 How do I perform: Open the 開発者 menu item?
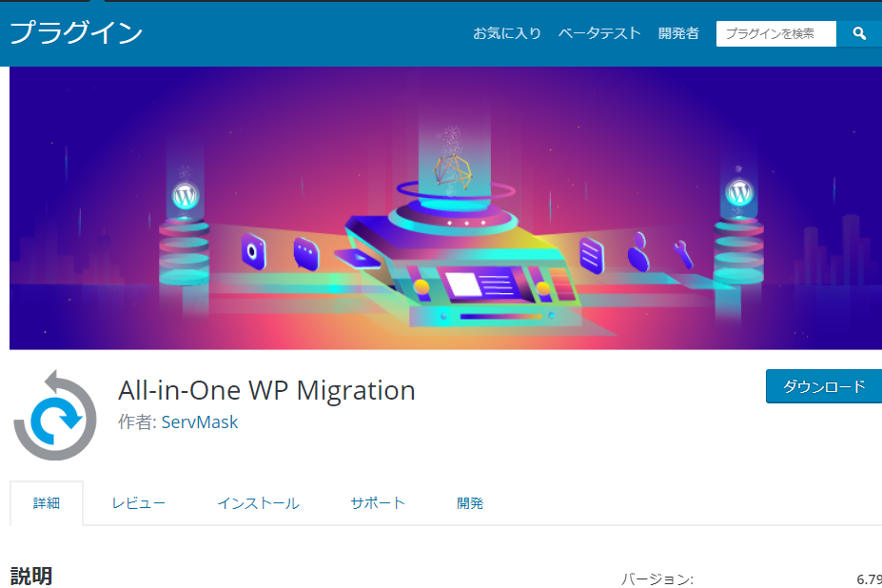pos(678,33)
